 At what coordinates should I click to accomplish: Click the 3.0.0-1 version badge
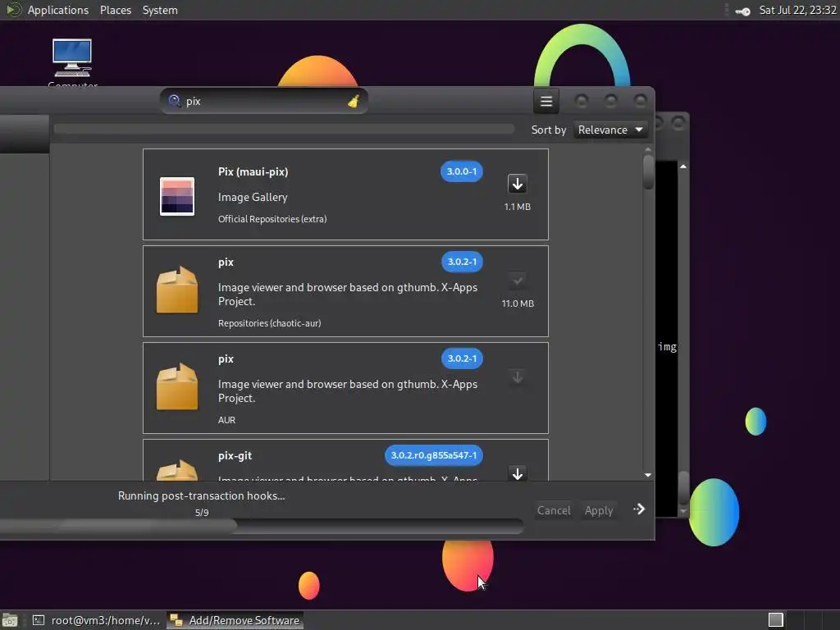461,171
